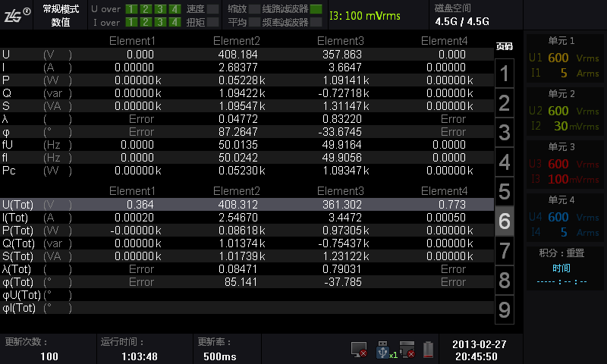Switch to page 4
The image size is (607, 364).
pyautogui.click(x=504, y=162)
